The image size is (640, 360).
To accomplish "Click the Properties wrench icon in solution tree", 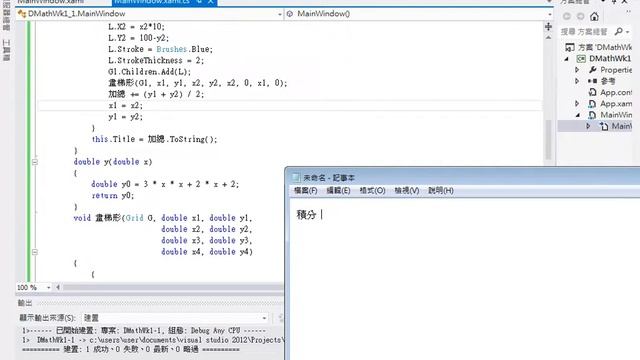I will [593, 70].
